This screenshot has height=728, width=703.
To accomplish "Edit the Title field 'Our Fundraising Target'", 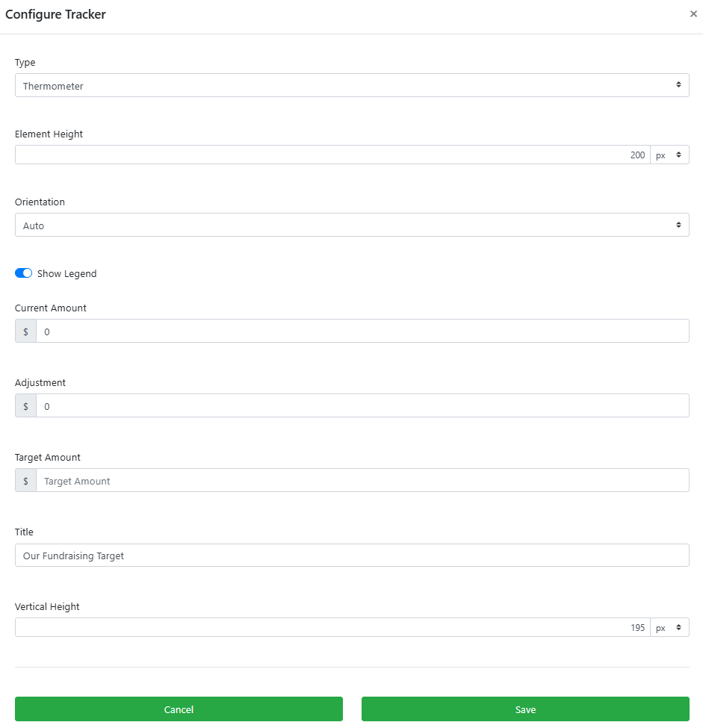I will (352, 556).
